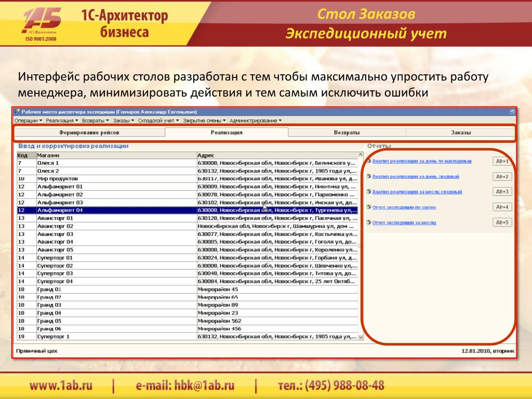This screenshot has height=399, width=532.
Task: Open the Закрытие смены menu
Action: (204, 121)
